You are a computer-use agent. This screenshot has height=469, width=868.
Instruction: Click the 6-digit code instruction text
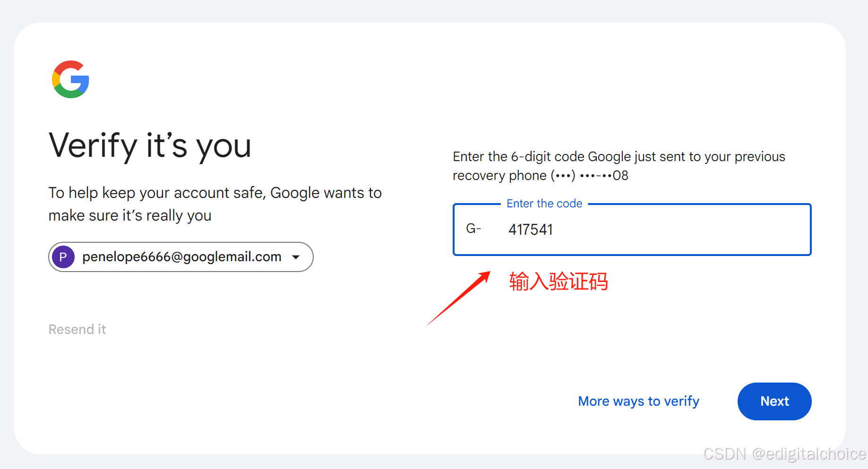click(619, 166)
